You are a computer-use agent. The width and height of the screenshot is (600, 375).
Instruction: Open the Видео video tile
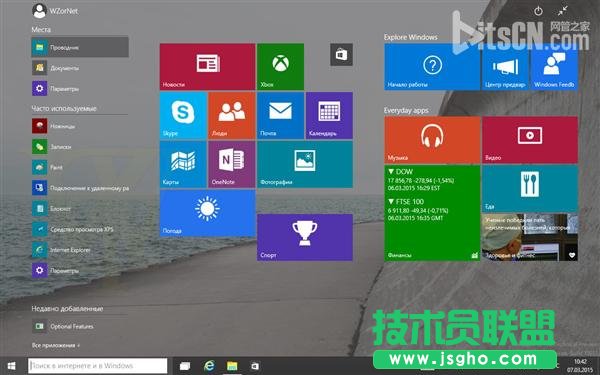[x=530, y=140]
